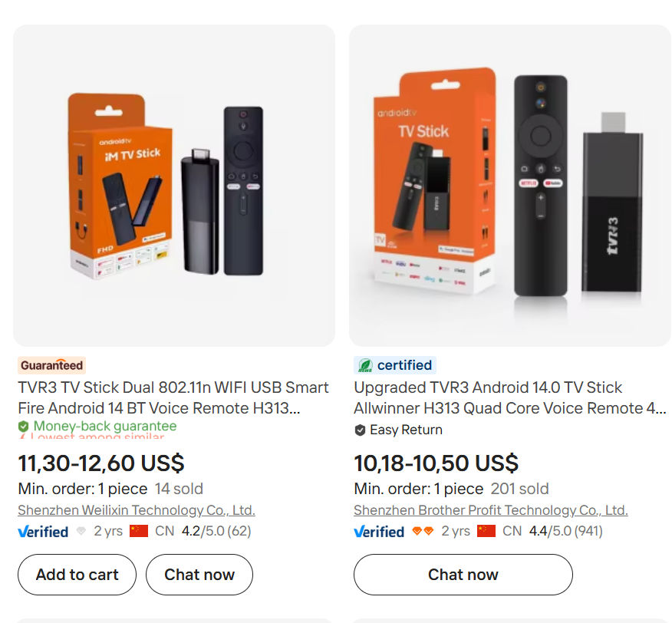View the right TV stick product image

(510, 184)
